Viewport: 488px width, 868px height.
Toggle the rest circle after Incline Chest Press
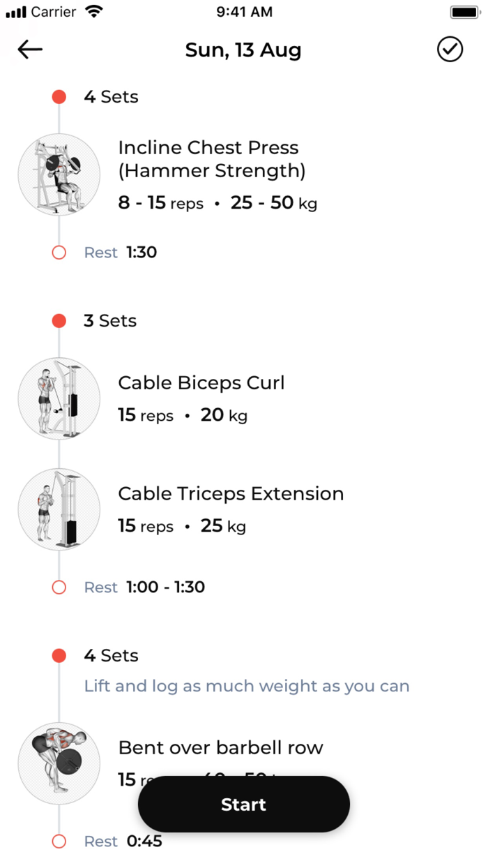(x=59, y=252)
